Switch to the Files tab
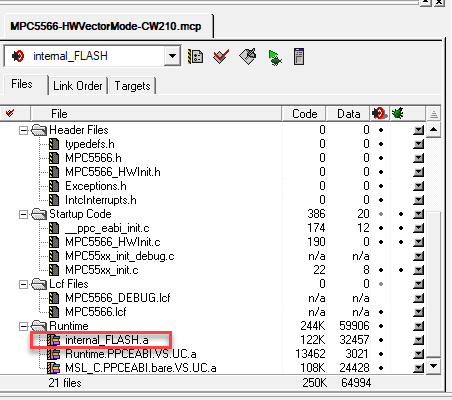The image size is (452, 400). 22,84
